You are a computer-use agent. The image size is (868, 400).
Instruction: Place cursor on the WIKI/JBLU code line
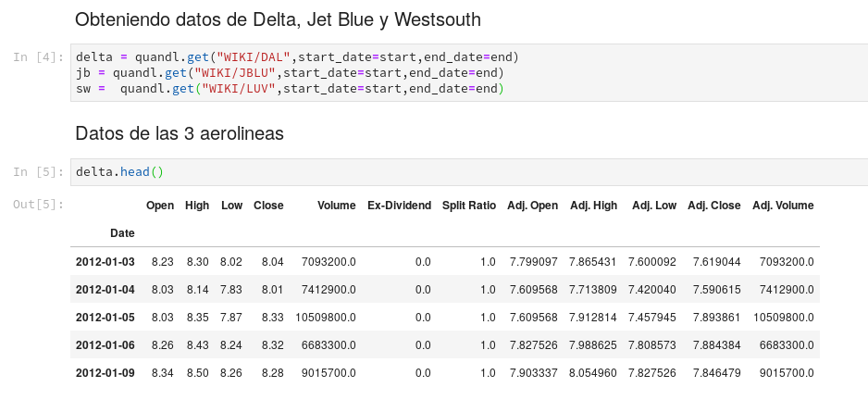click(289, 72)
